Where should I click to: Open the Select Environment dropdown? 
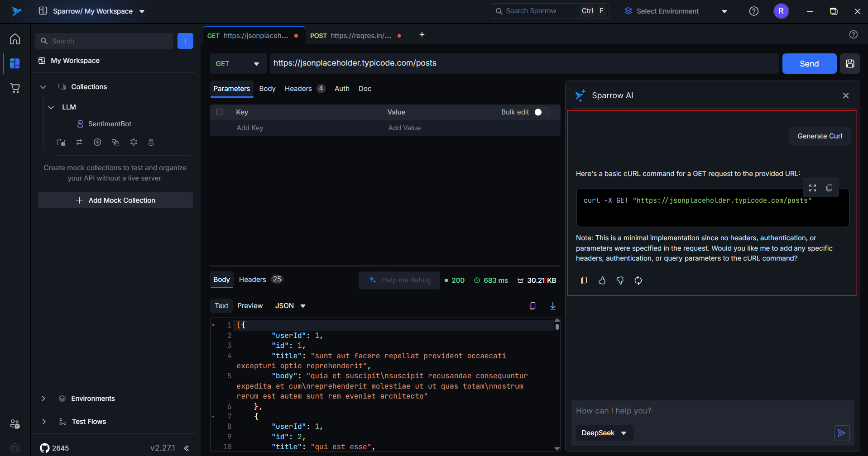(676, 11)
